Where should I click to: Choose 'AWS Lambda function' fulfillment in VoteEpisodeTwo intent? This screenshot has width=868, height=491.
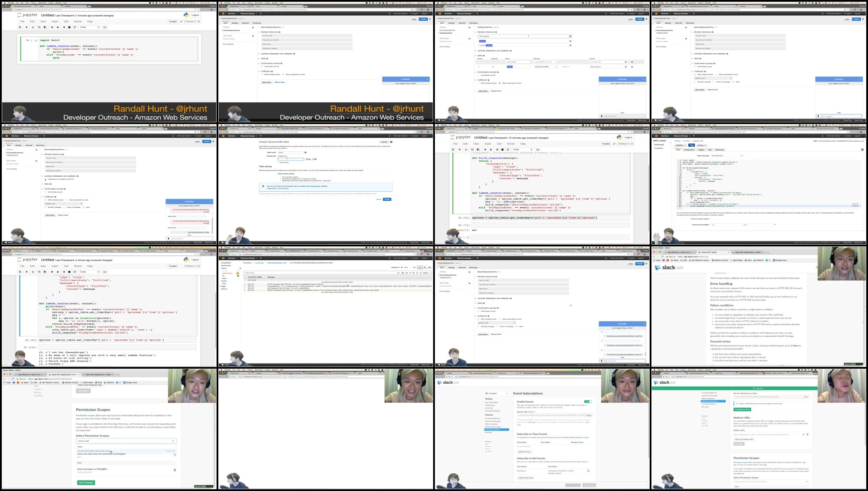(479, 83)
